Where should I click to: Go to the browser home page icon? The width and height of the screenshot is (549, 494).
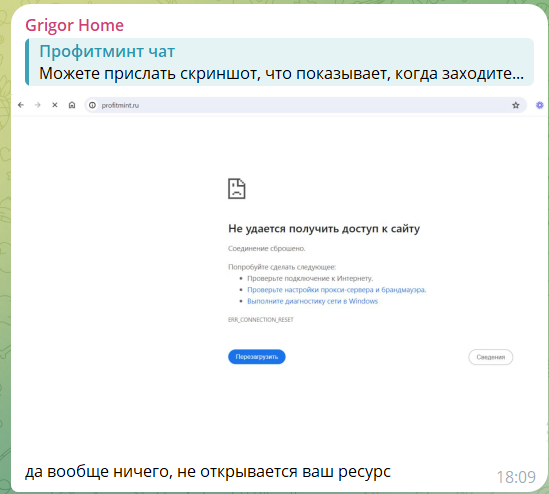pyautogui.click(x=72, y=105)
